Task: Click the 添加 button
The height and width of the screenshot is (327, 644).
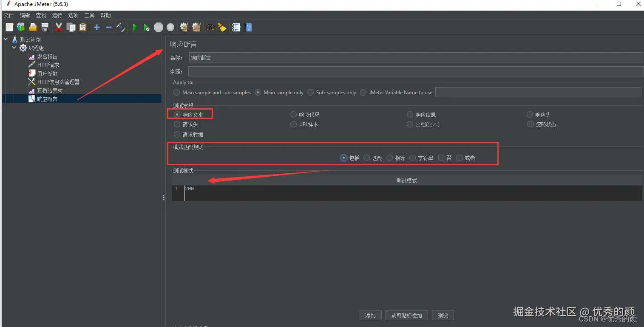Action: [x=371, y=316]
